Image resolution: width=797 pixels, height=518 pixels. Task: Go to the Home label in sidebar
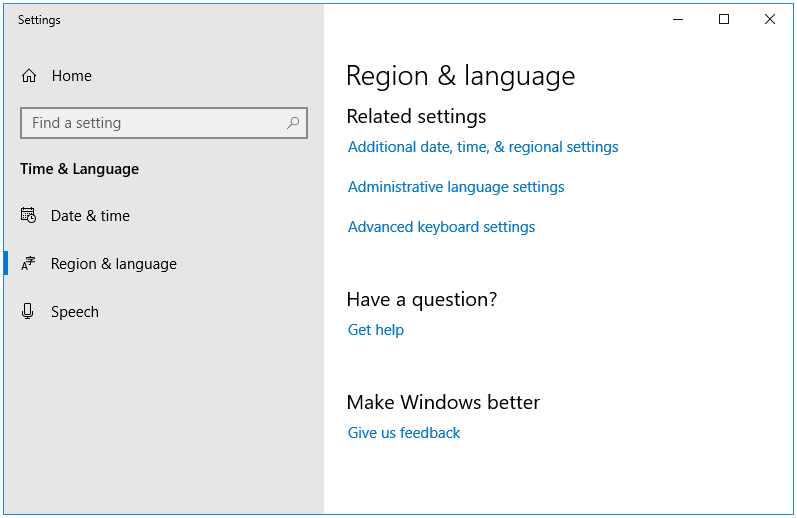72,76
